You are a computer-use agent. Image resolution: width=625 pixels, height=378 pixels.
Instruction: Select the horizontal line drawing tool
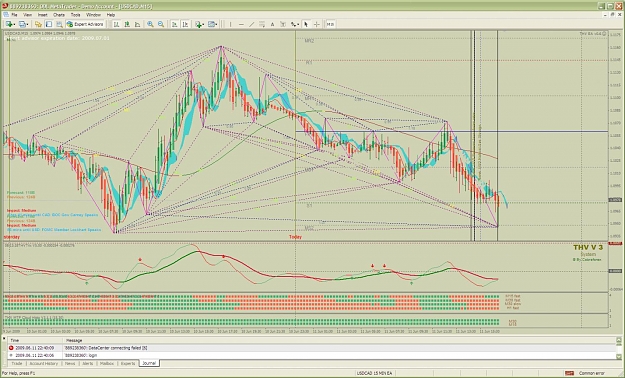pyautogui.click(x=241, y=24)
